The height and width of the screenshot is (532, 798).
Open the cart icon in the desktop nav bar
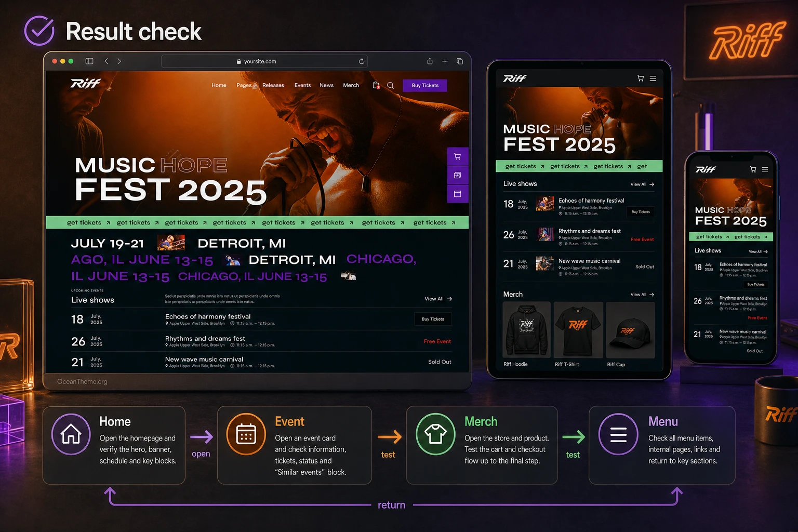coord(376,85)
